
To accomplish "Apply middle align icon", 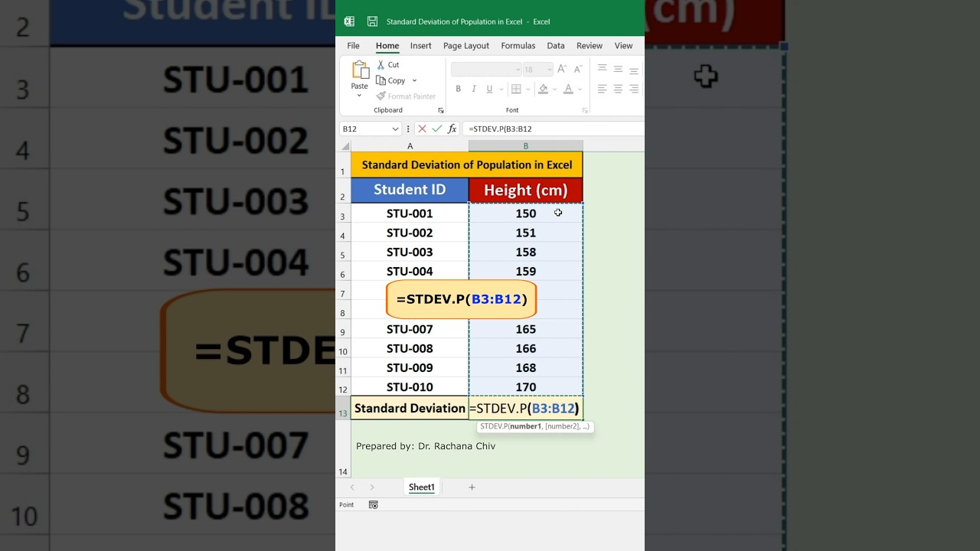I will pyautogui.click(x=618, y=69).
